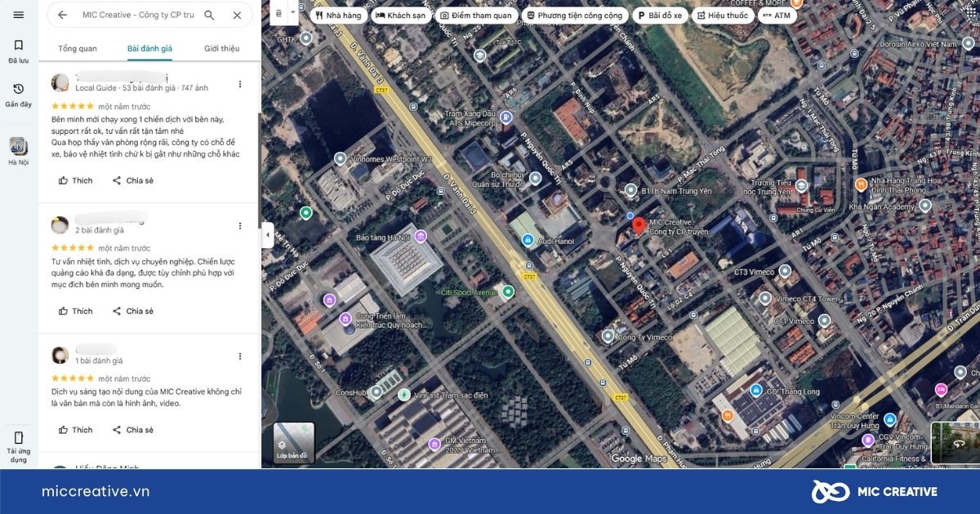Click the ConsHub marker
Viewport: 980px width, 514px height.
tap(376, 392)
